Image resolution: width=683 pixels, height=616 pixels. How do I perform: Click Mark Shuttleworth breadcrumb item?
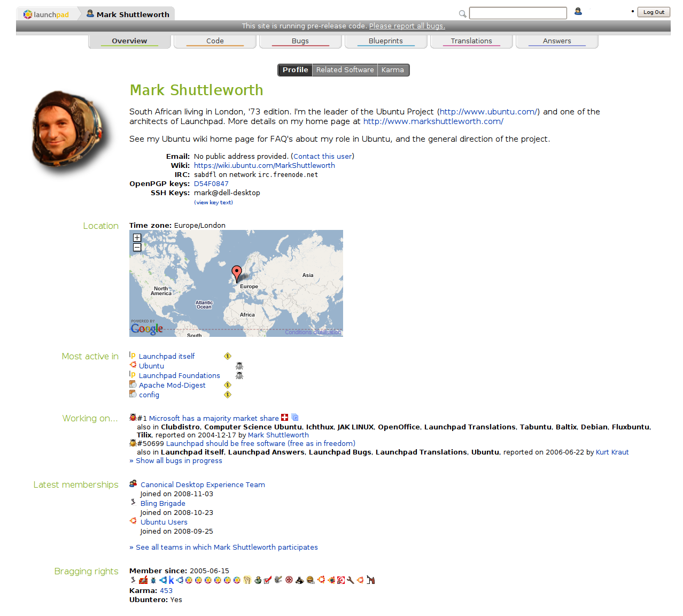click(128, 14)
